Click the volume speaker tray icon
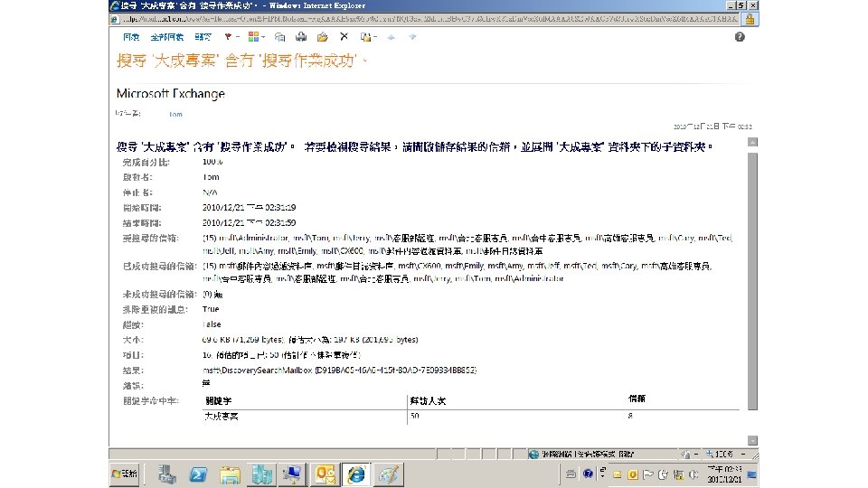Image resolution: width=868 pixels, height=488 pixels. click(693, 474)
